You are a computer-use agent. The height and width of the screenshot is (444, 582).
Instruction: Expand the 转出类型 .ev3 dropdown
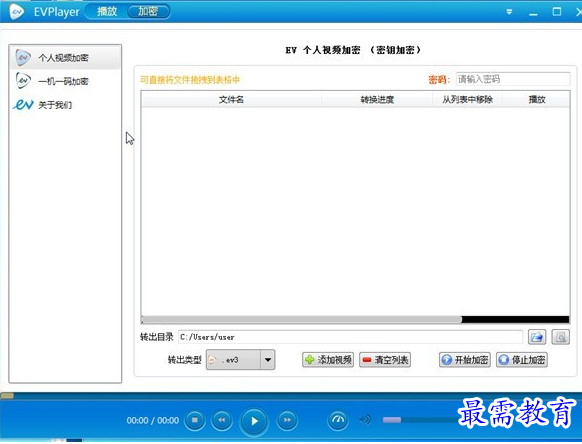coord(267,359)
